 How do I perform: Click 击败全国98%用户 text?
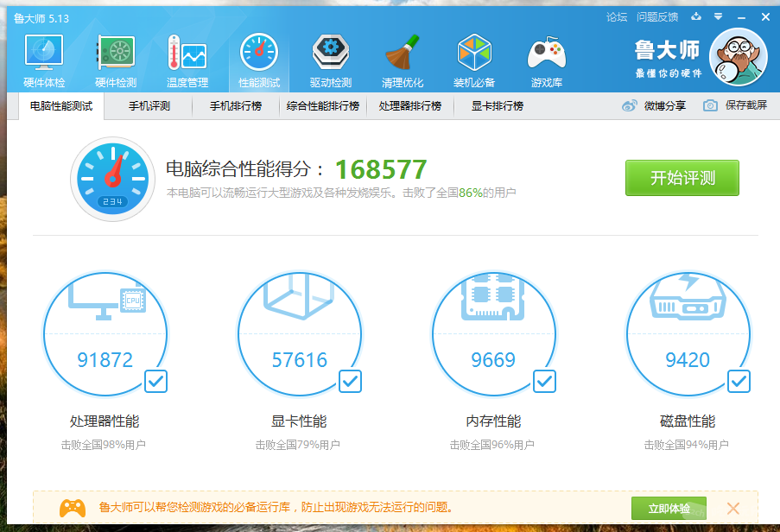tap(104, 445)
